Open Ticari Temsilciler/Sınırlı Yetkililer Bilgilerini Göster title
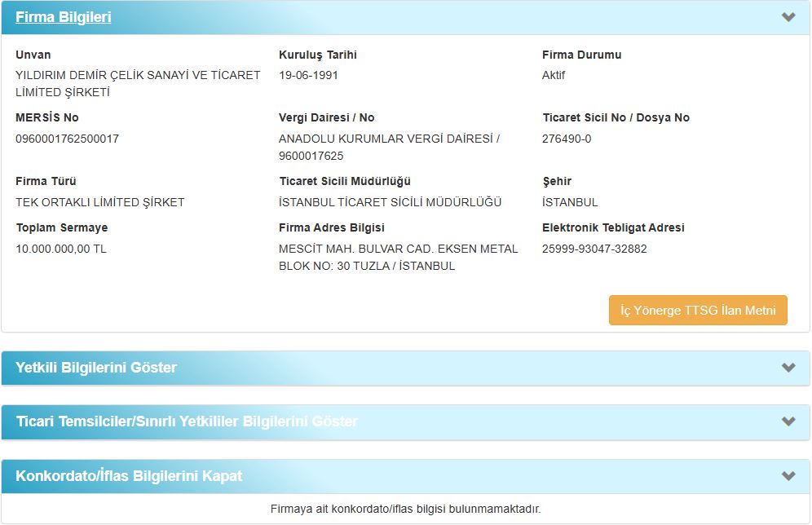 (187, 421)
